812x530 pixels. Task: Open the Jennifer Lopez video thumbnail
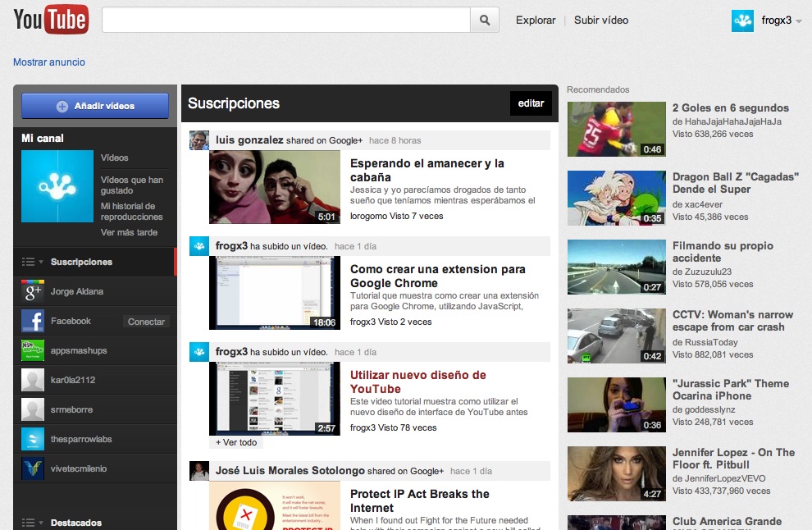[x=616, y=473]
